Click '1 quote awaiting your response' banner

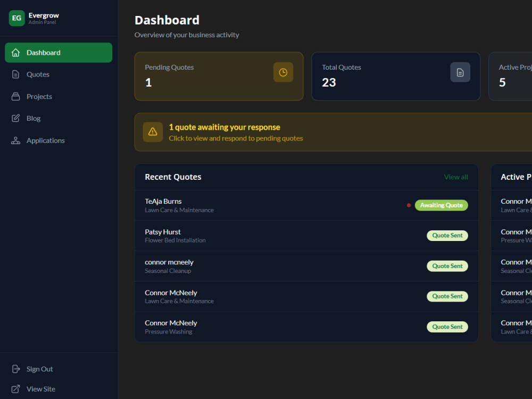click(333, 132)
